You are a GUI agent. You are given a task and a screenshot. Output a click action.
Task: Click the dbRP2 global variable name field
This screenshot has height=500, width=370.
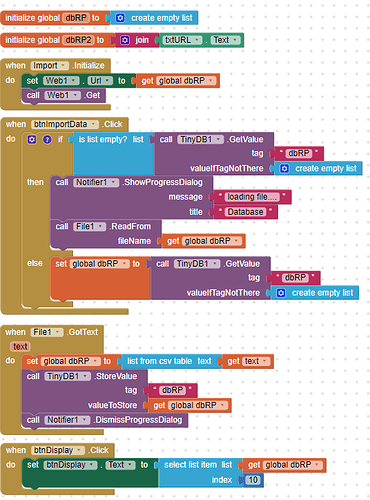(x=78, y=40)
